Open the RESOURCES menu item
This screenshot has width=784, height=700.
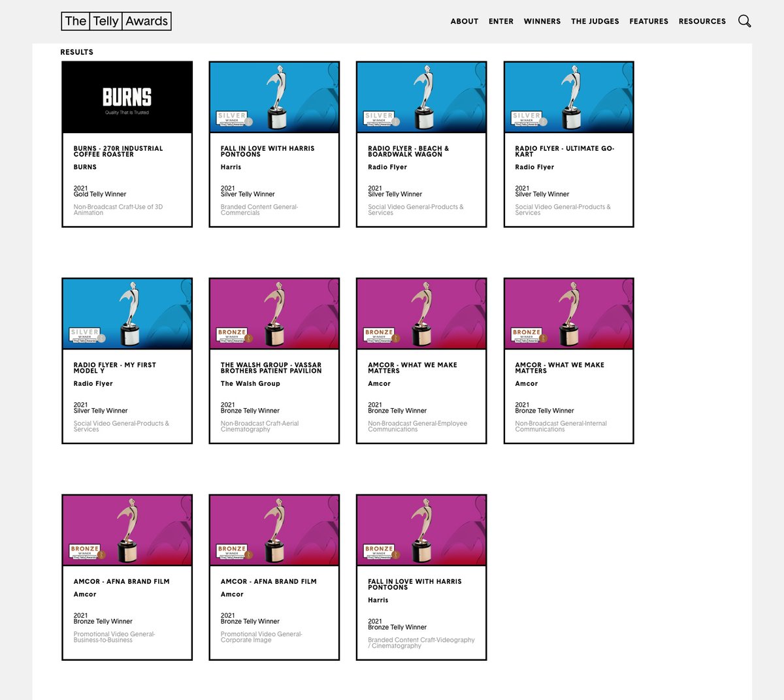702,22
